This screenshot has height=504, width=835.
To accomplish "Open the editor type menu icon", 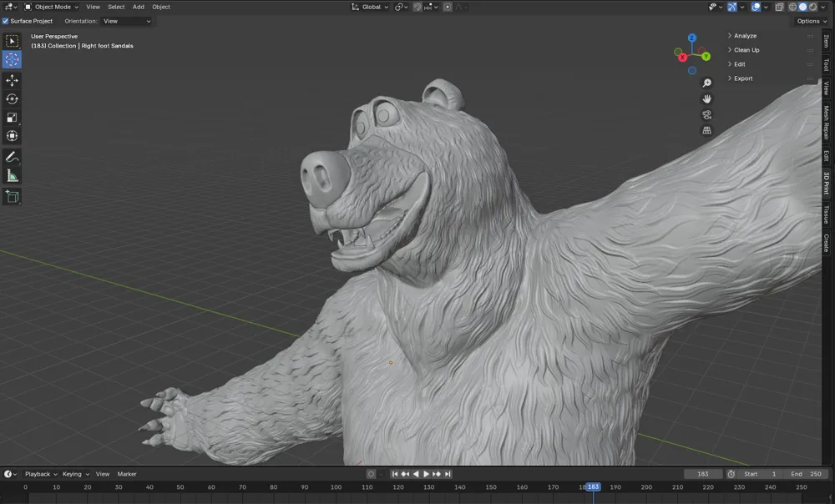I will coord(11,7).
